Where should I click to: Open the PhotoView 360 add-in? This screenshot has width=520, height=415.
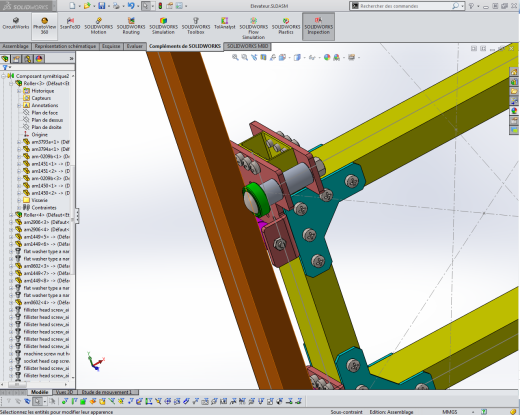pyautogui.click(x=44, y=26)
